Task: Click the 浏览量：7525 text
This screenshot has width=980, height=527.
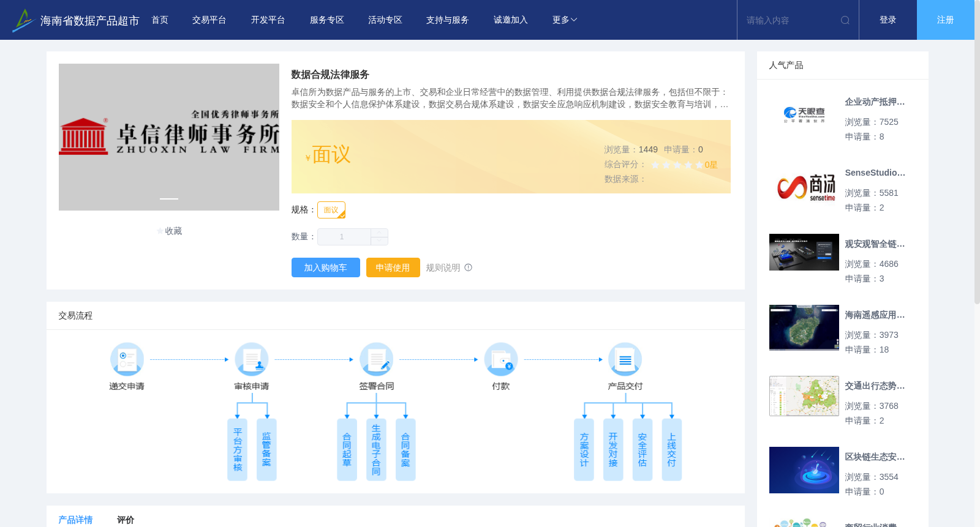Action: (x=872, y=122)
